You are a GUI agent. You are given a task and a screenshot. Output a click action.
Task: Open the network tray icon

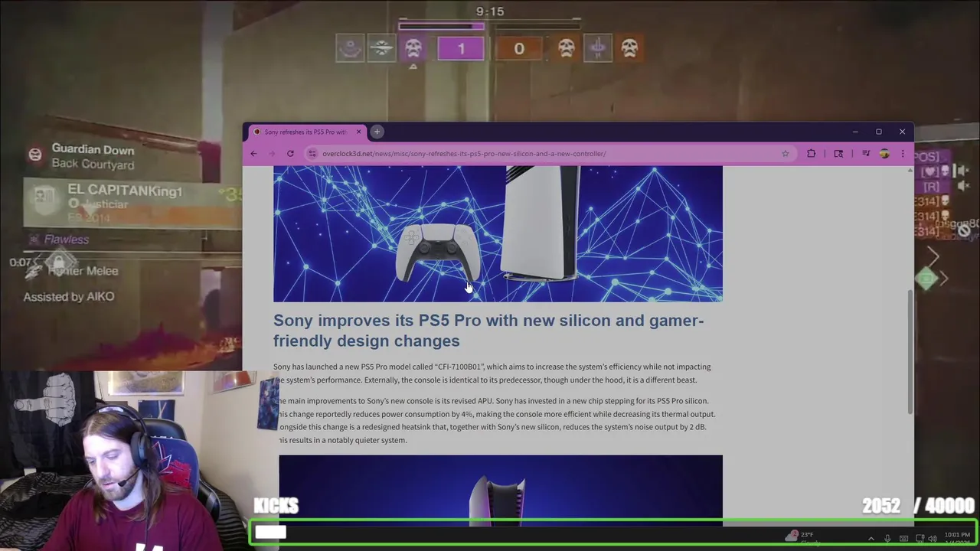pyautogui.click(x=920, y=539)
